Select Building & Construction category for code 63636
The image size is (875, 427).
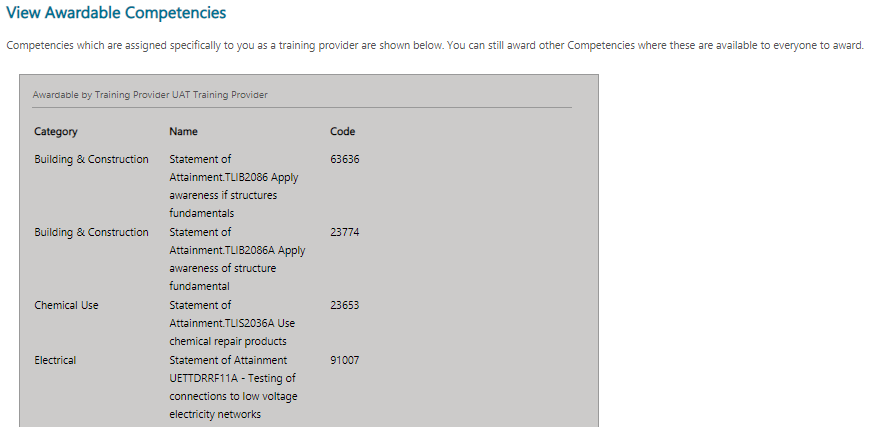[x=91, y=159]
